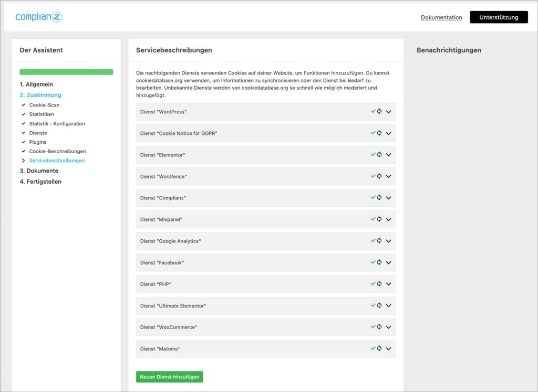Image resolution: width=538 pixels, height=392 pixels.
Task: Go to Cookie-Beschreibungen substep
Action: coord(58,152)
